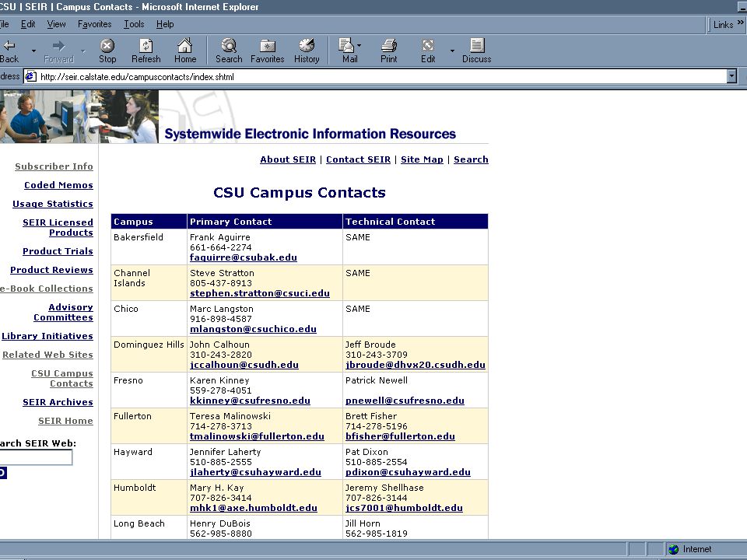Viewport: 747px width, 560px height.
Task: Open the Library Initiatives sidebar link
Action: pyautogui.click(x=47, y=336)
